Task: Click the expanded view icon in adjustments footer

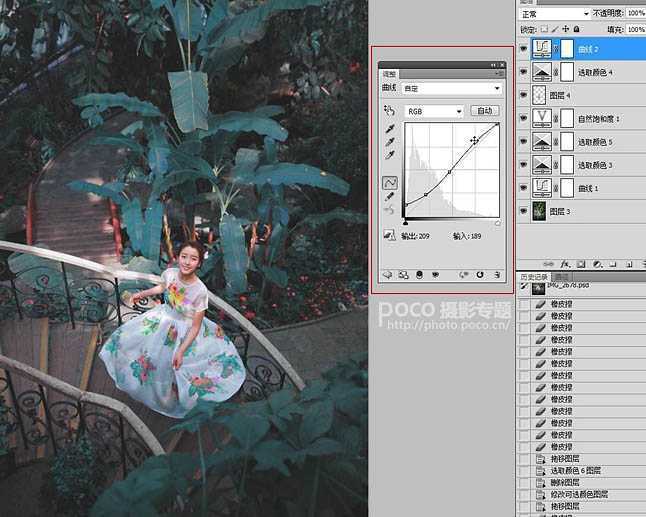Action: click(403, 275)
